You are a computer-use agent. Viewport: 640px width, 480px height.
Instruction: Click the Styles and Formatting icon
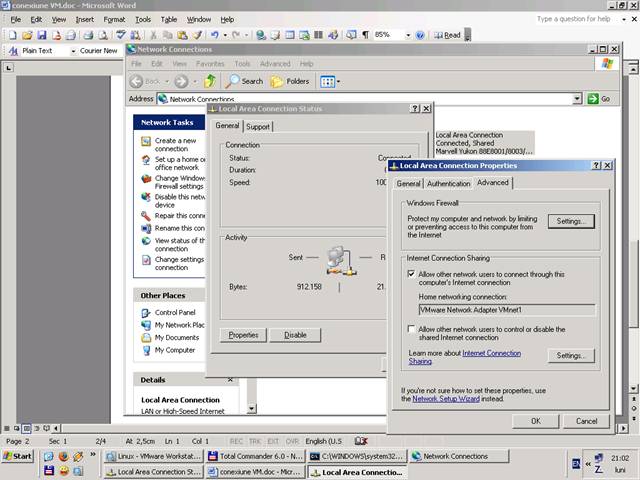[13, 51]
